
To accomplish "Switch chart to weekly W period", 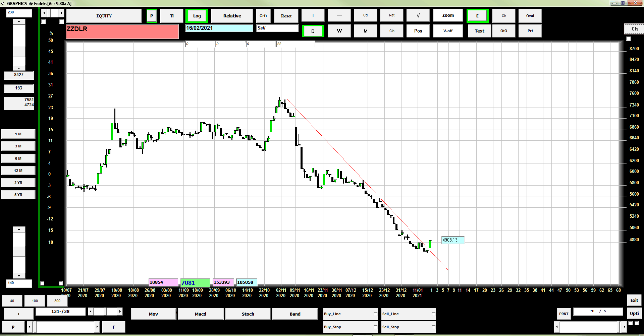I will coord(339,31).
